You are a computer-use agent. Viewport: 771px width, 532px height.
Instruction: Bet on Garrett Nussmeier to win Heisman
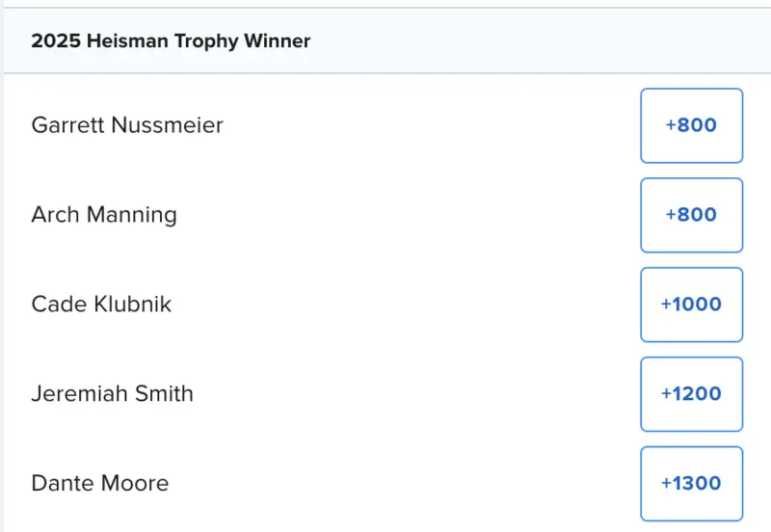pyautogui.click(x=691, y=125)
